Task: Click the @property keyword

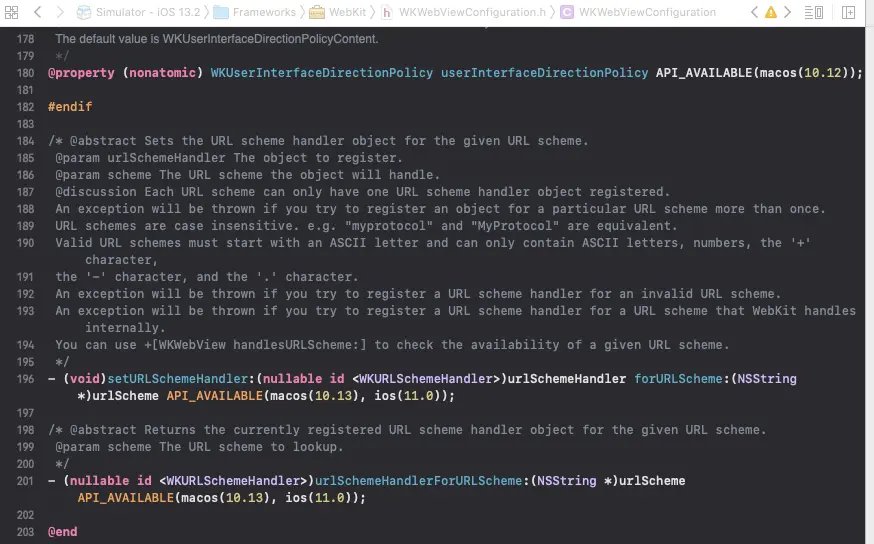Action: click(81, 73)
